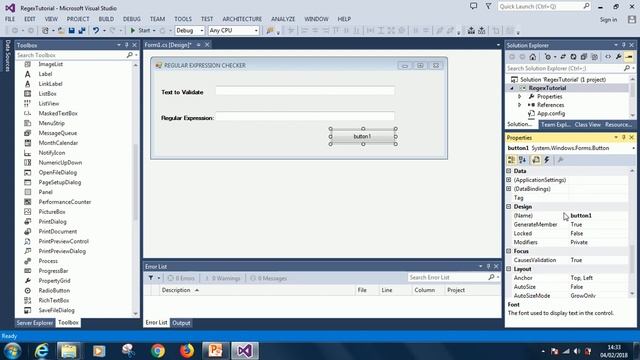
Task: Open the button1 object selector dropdown
Action: 633,148
